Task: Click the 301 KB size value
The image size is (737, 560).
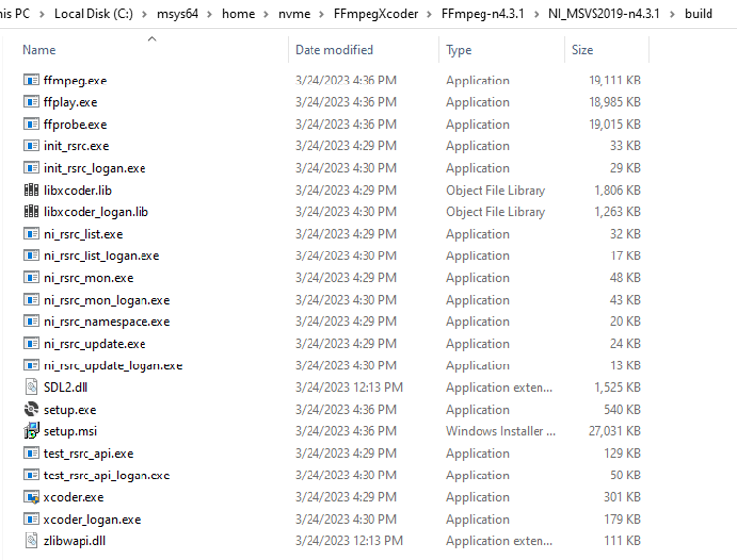Action: 622,497
